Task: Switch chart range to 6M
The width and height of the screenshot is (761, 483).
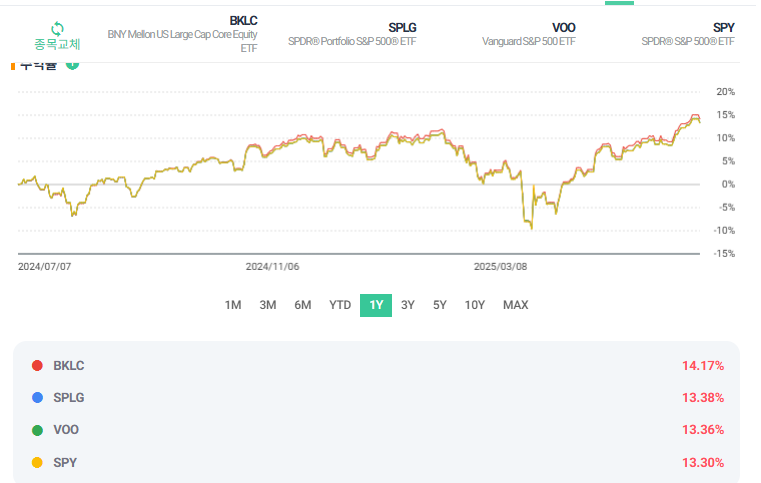Action: (x=303, y=305)
